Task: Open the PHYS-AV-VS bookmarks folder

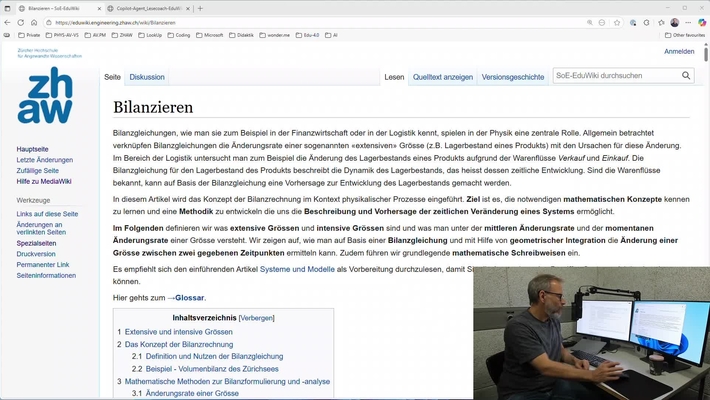Action: point(62,35)
